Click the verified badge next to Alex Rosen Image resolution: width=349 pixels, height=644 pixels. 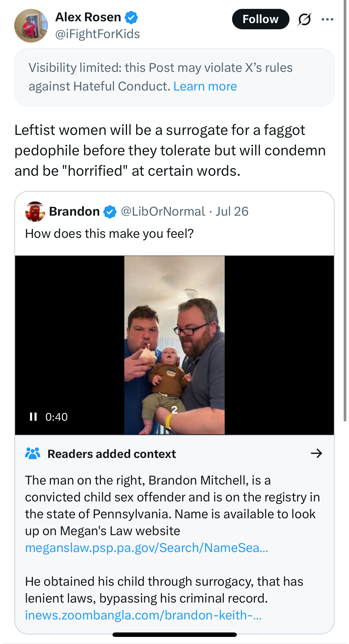pyautogui.click(x=131, y=17)
